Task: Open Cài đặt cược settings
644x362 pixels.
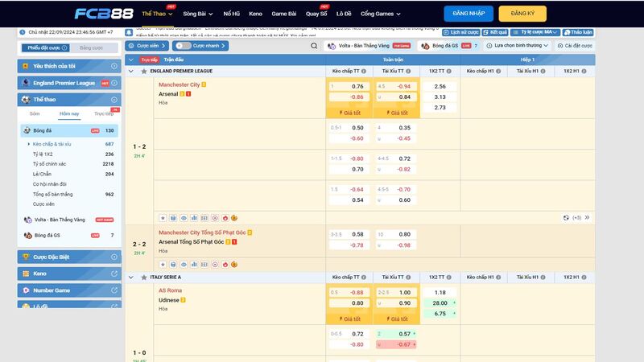Action: click(575, 46)
